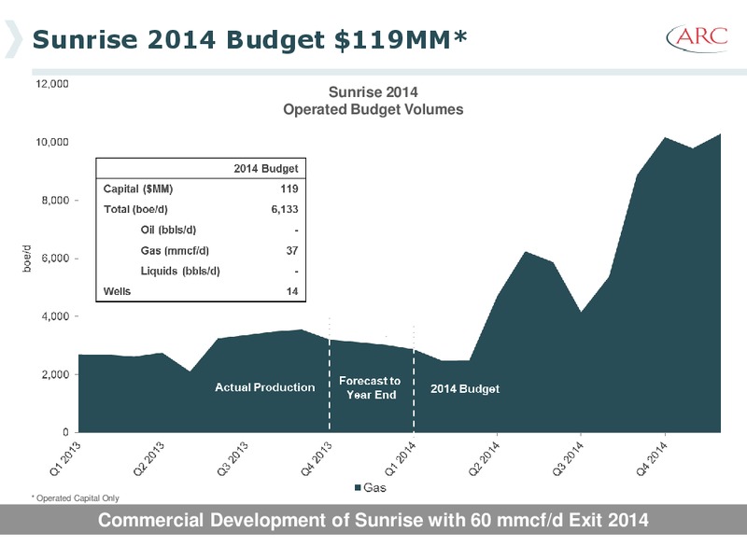Click the value 6,133 in the table
The height and width of the screenshot is (560, 747).
pos(285,209)
